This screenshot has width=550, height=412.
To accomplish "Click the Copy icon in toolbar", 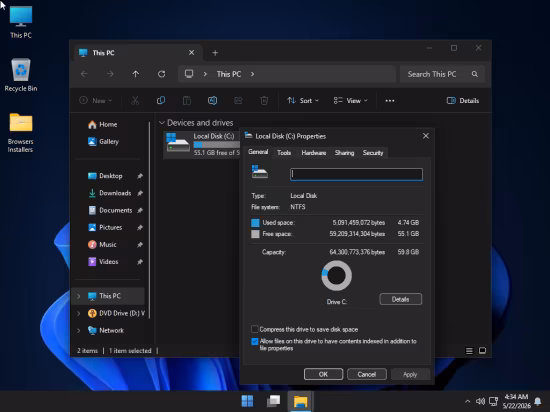I will click(161, 101).
